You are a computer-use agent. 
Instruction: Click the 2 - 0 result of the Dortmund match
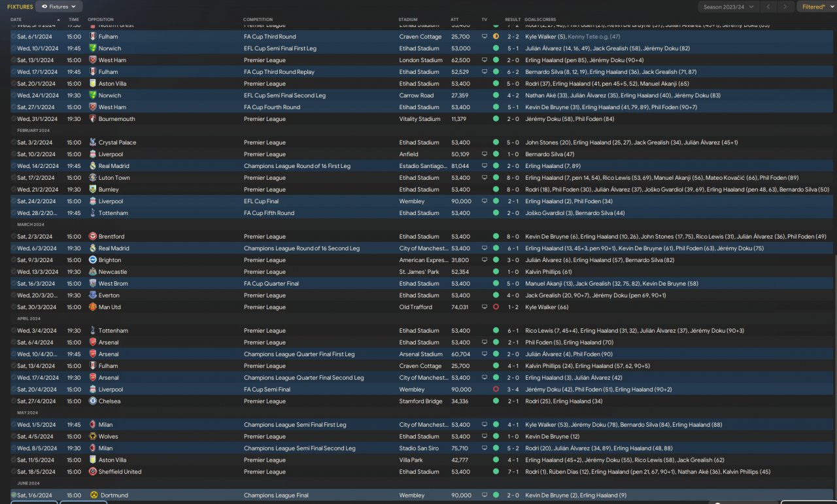tap(513, 496)
